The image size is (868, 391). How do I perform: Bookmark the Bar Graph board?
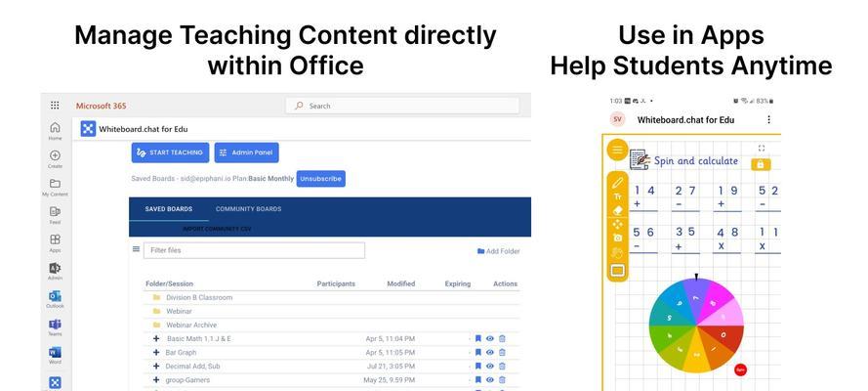pyautogui.click(x=477, y=352)
